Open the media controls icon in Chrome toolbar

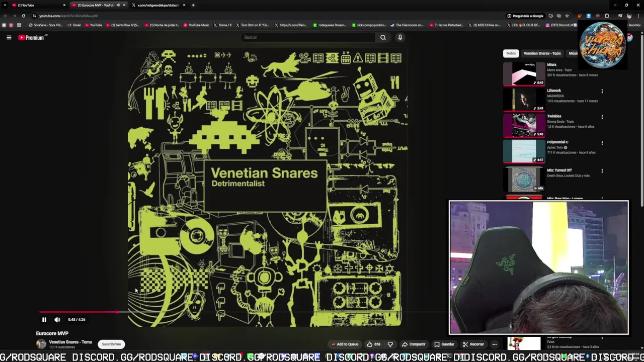(620, 16)
